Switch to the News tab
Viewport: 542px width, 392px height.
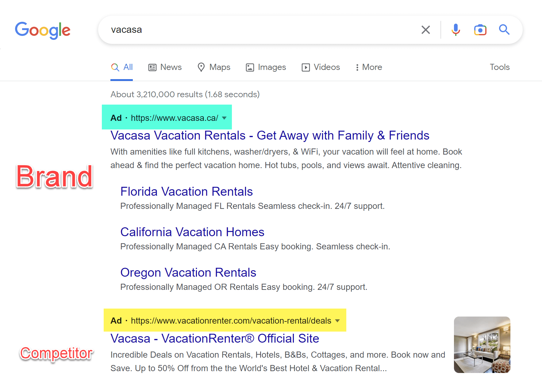tap(165, 67)
